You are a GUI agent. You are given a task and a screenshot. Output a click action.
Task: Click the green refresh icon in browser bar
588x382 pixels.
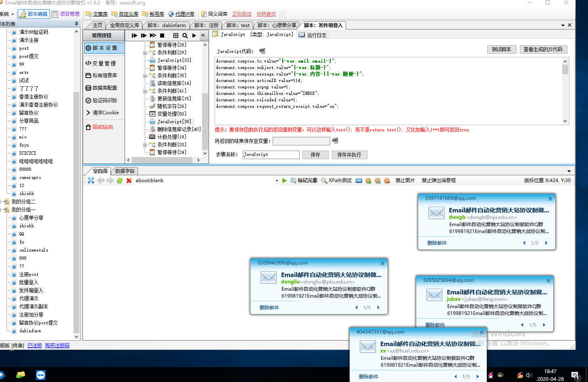tap(120, 181)
